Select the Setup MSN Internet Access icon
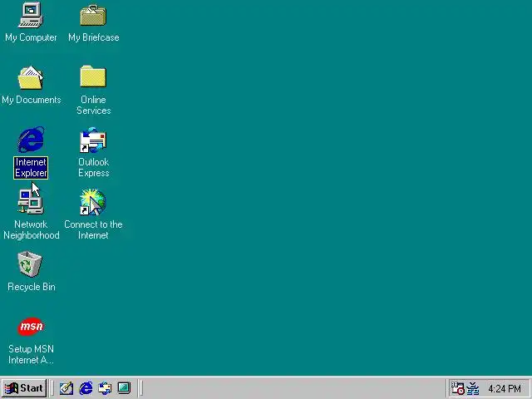The height and width of the screenshot is (399, 532). click(x=31, y=327)
